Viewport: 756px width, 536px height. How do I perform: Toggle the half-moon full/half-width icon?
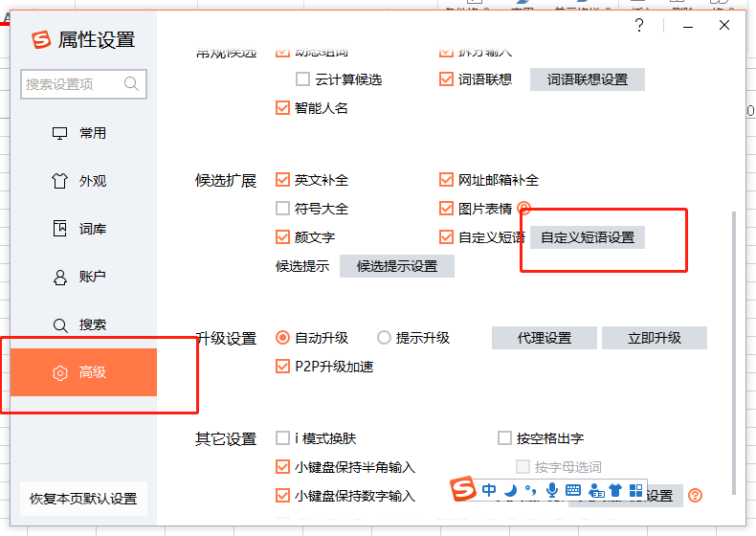(x=510, y=491)
